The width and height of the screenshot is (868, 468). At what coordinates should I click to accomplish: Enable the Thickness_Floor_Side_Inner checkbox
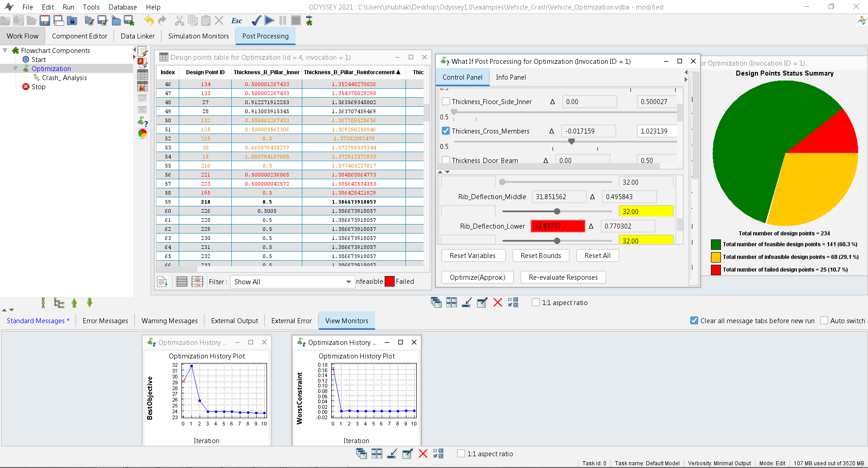(x=446, y=102)
